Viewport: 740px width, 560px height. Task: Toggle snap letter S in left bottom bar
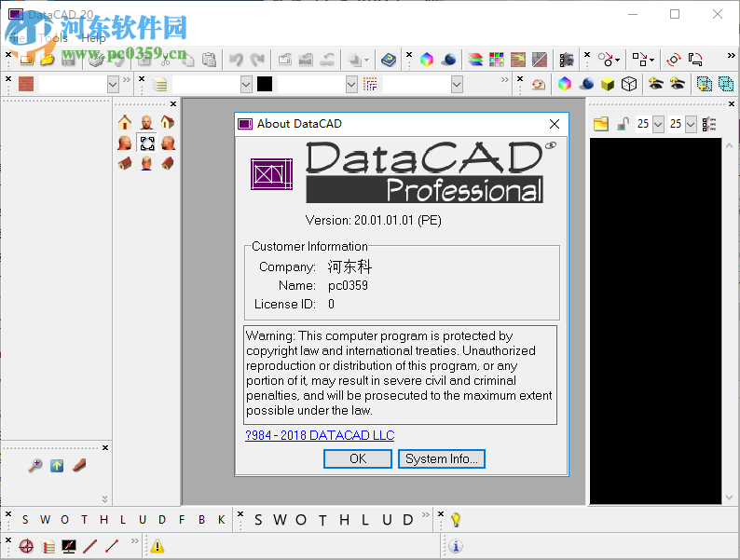[25, 519]
